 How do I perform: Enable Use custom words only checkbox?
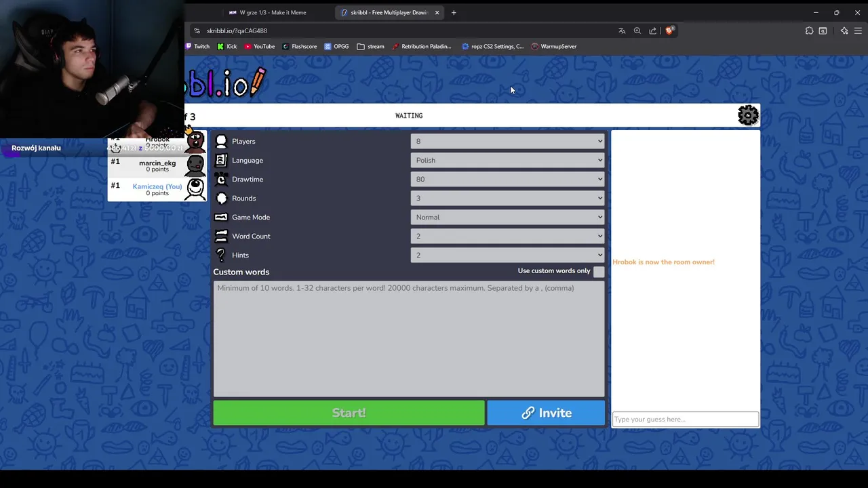tap(599, 271)
